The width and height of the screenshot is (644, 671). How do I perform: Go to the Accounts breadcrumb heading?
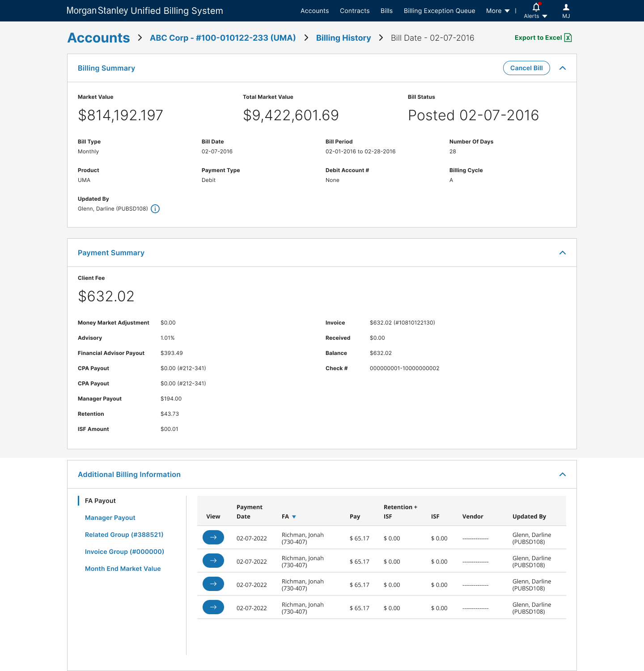point(98,38)
